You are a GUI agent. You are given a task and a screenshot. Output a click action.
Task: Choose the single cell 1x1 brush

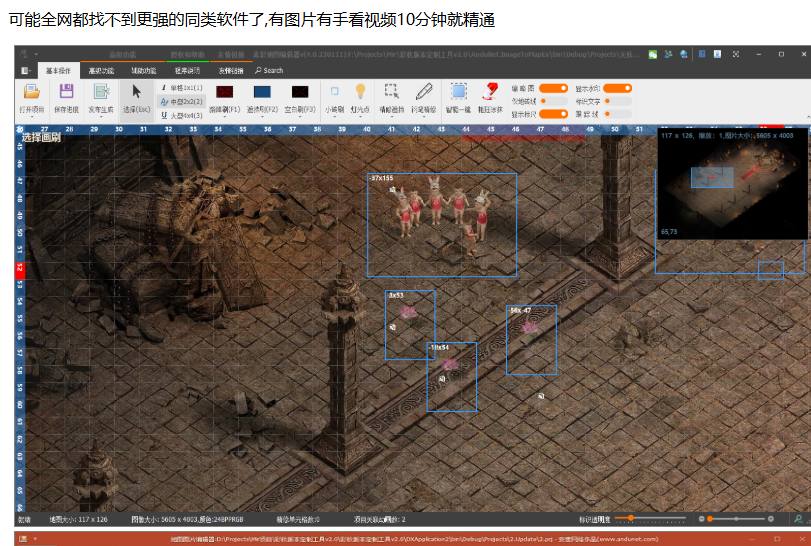(x=181, y=88)
